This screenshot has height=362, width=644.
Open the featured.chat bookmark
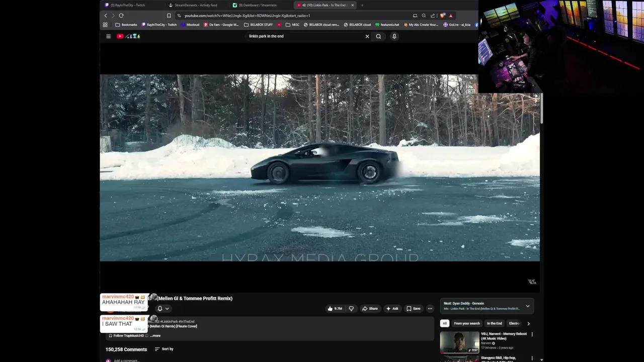tap(387, 25)
